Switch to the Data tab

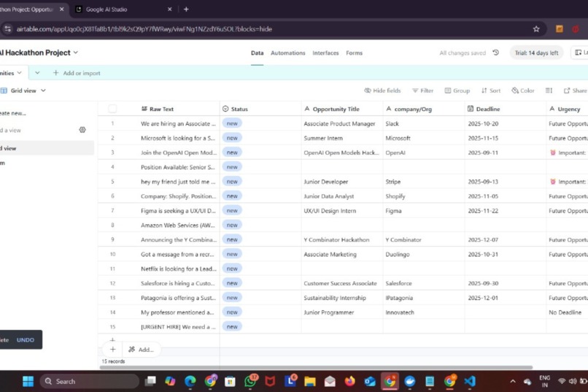tap(257, 53)
